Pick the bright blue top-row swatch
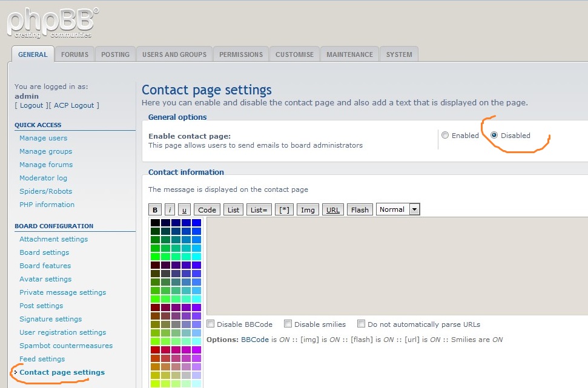The width and height of the screenshot is (588, 388). 196,223
